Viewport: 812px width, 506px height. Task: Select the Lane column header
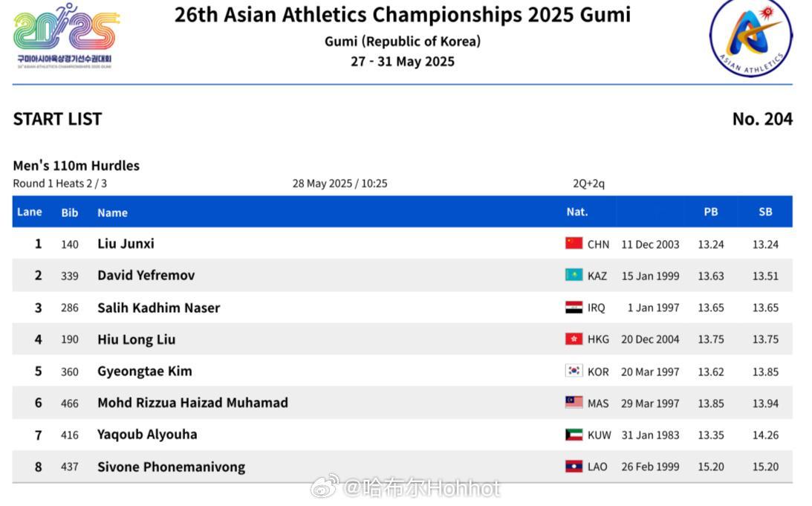(30, 212)
